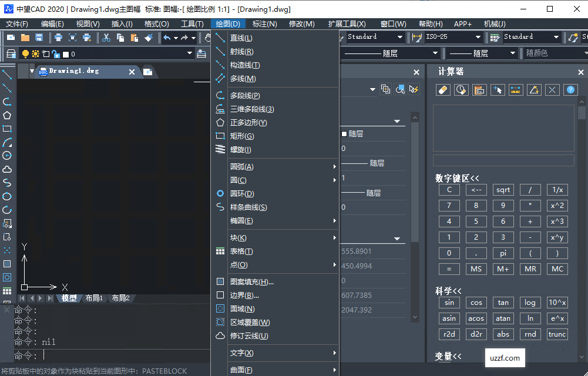Image resolution: width=588 pixels, height=376 pixels.
Task: Click the Cut scissors icon
Action: coord(106,38)
